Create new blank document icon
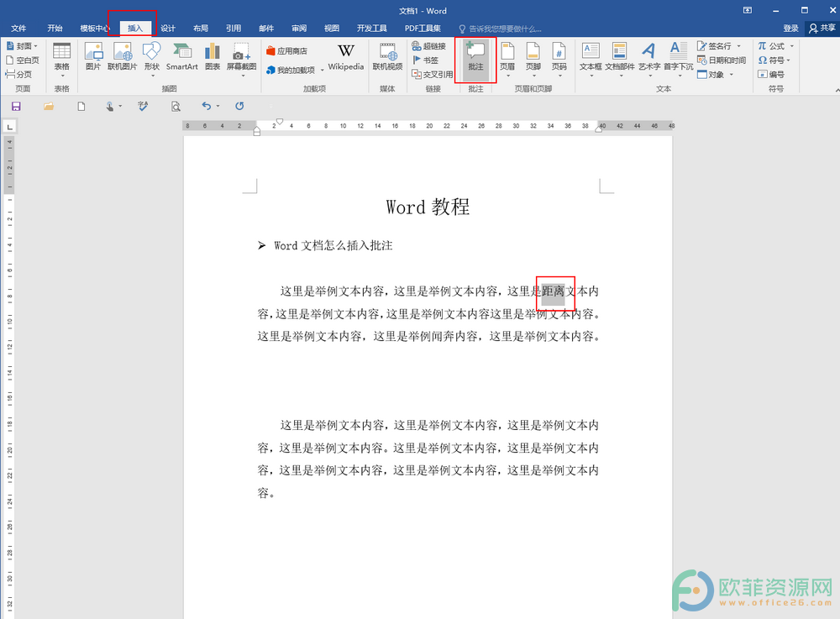 tap(81, 106)
